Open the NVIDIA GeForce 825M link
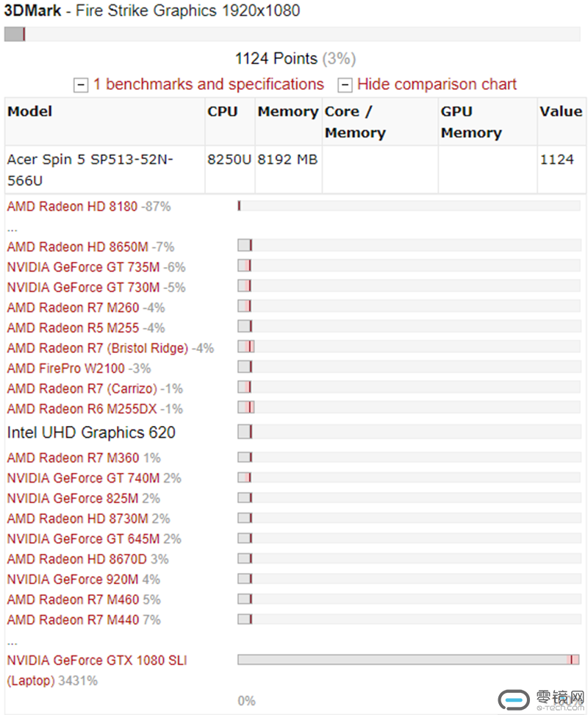This screenshot has height=715, width=588. click(73, 499)
